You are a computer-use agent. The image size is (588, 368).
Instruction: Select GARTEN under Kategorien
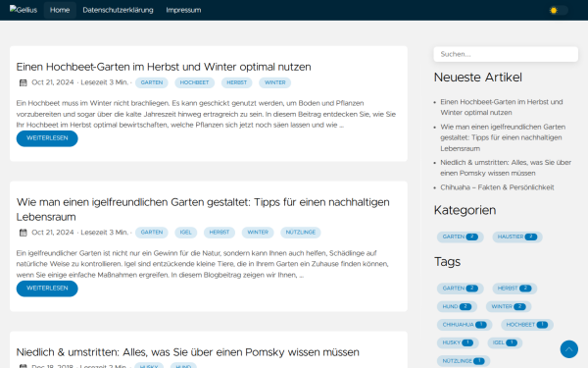[x=461, y=237]
